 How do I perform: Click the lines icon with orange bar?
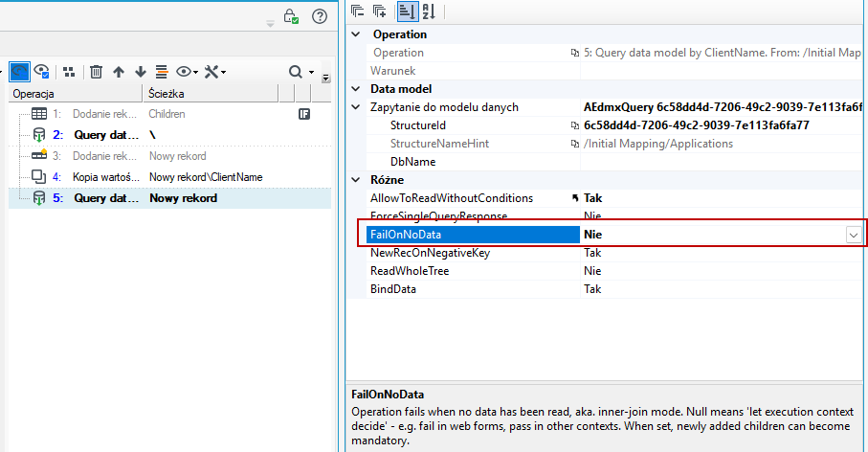162,72
